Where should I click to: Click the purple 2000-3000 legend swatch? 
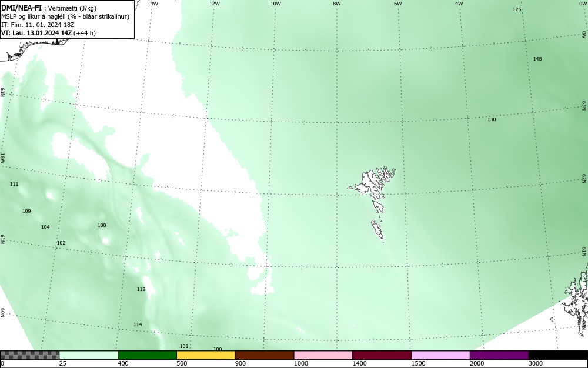pos(499,355)
